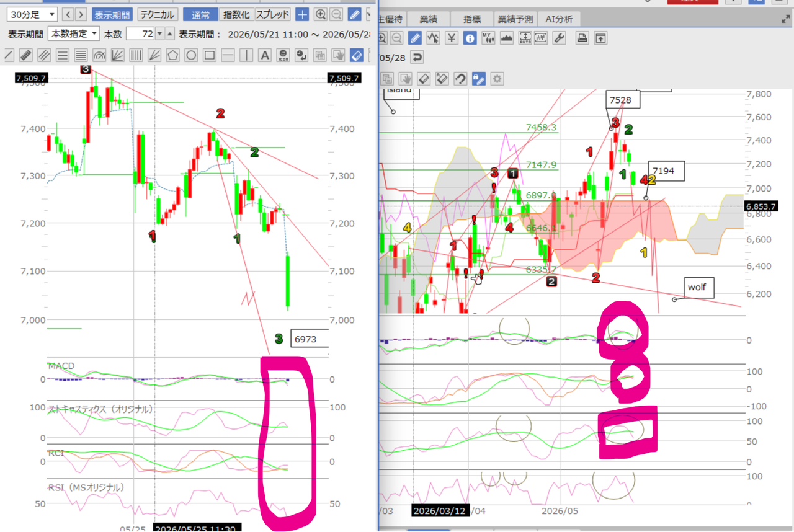Decrease 本数 with the down arrow
The image size is (794, 532).
click(x=159, y=33)
